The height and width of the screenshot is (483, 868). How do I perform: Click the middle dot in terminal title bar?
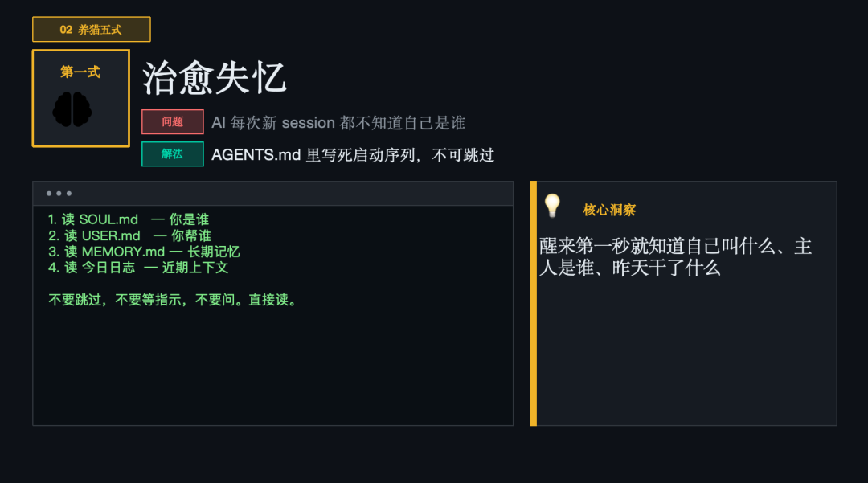[x=59, y=194]
